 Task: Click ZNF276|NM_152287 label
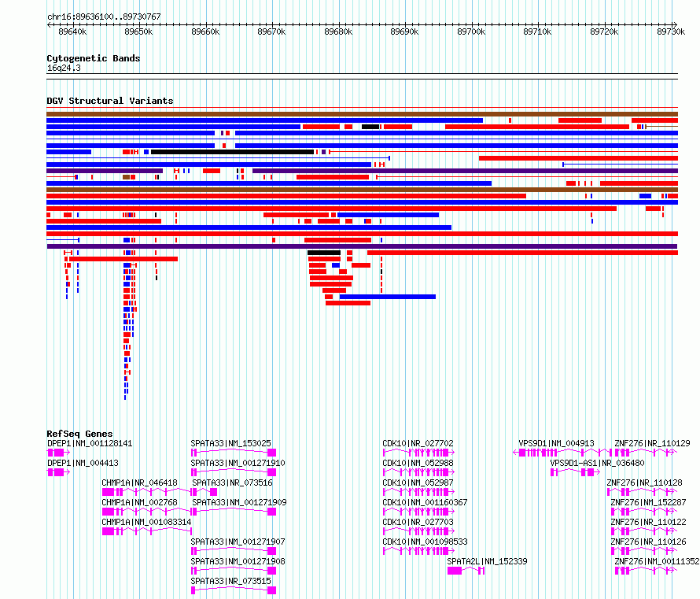click(x=648, y=502)
